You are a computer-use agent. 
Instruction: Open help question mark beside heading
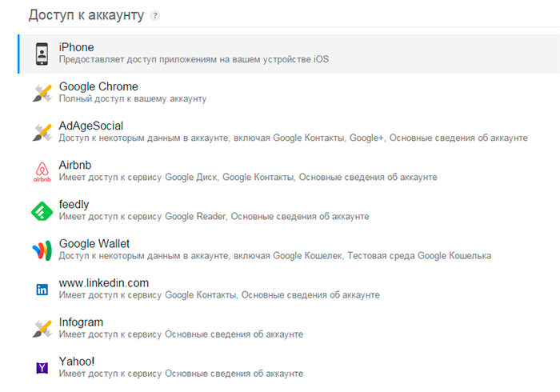pyautogui.click(x=155, y=15)
